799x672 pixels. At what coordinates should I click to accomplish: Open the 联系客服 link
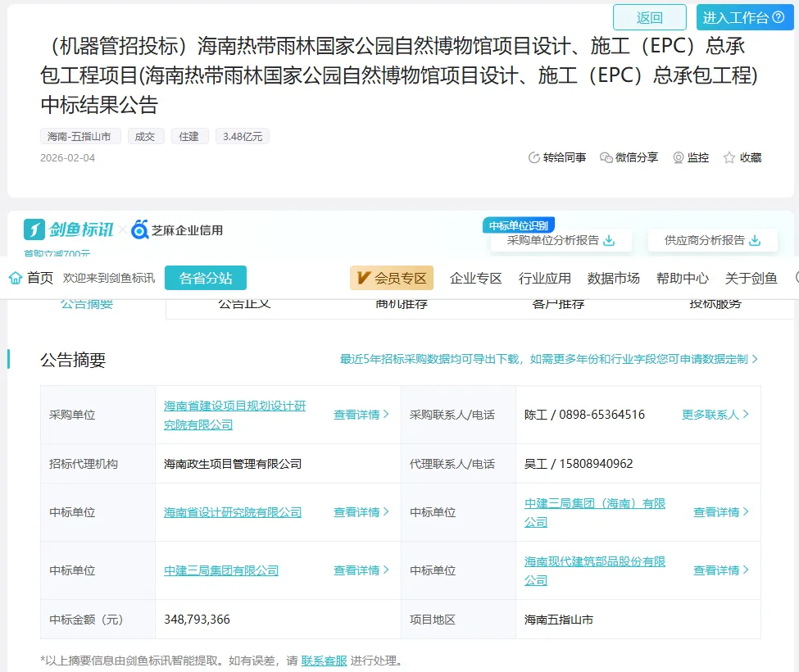(324, 661)
